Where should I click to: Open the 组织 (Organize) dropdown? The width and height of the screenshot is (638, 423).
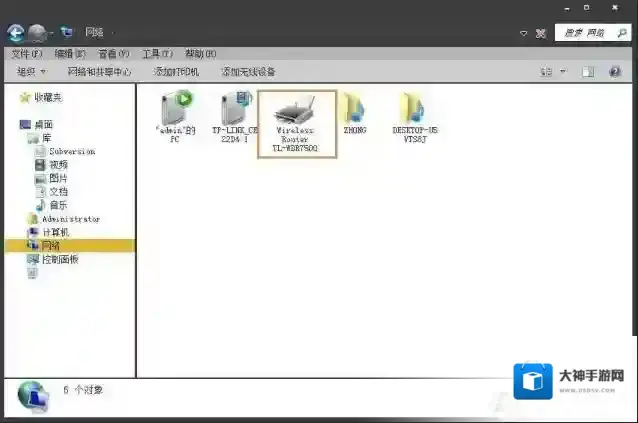31,72
